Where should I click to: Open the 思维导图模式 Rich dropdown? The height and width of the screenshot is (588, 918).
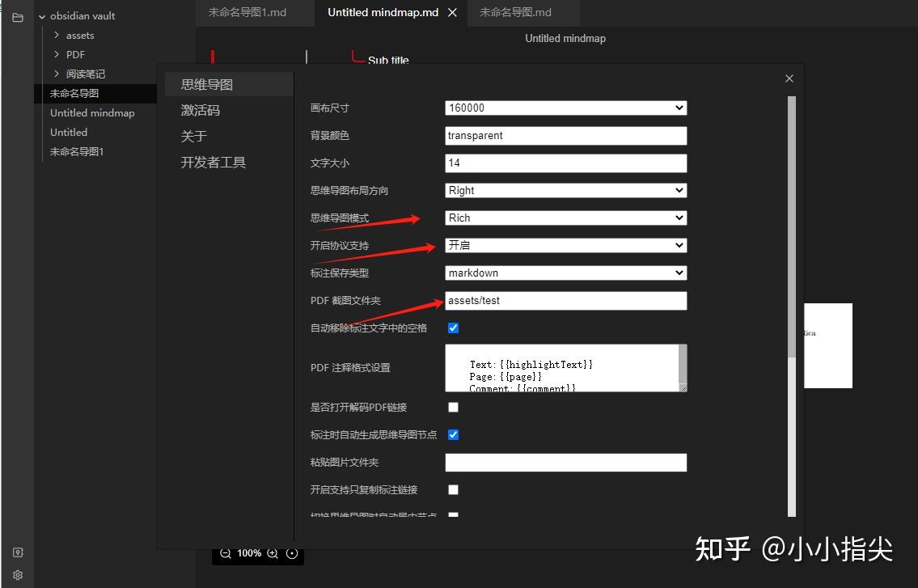[565, 218]
